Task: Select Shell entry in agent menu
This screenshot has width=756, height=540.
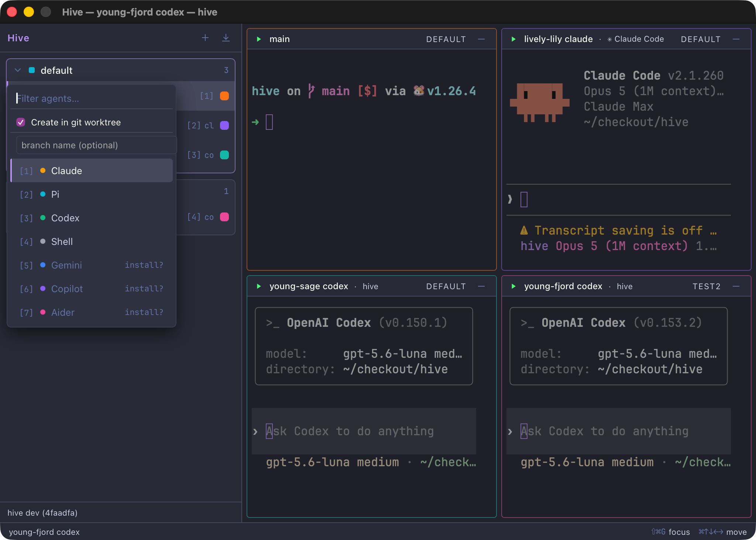Action: [92, 241]
